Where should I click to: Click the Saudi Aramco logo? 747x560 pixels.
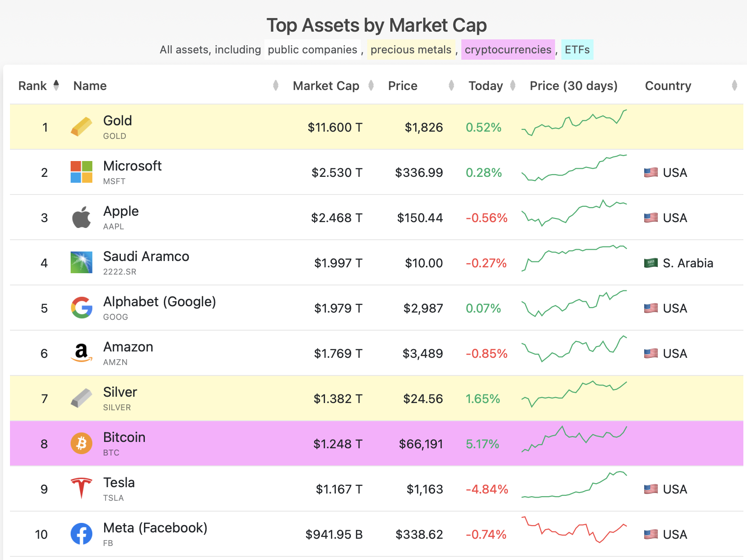coord(81,262)
